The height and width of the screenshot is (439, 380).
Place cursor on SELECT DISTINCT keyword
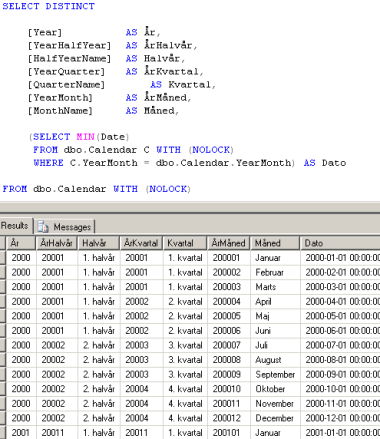(x=49, y=6)
